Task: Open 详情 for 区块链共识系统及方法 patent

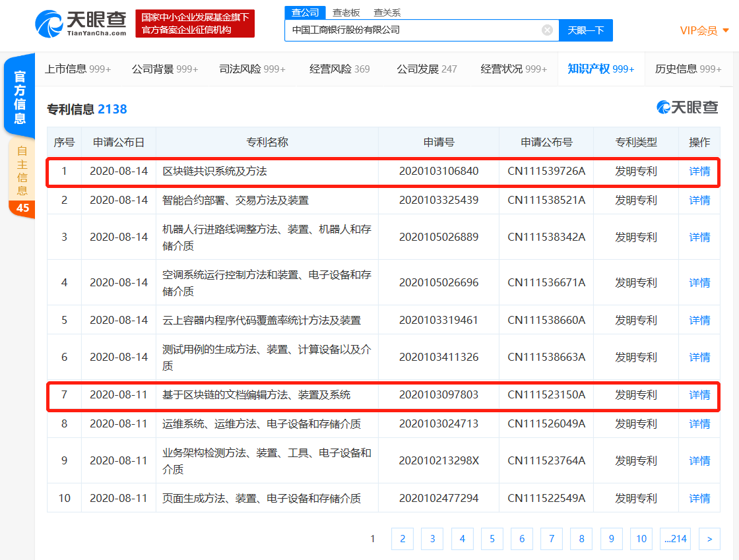Action: click(699, 171)
